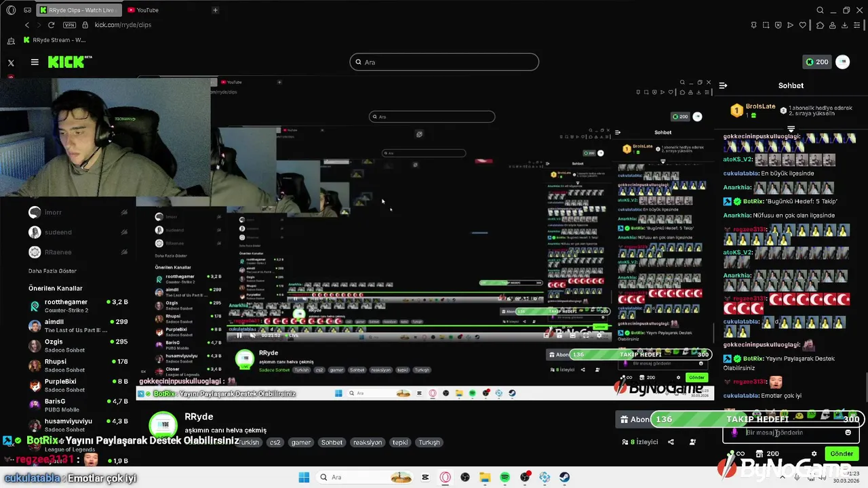Select the cs2 stream tag
Viewport: 868px width, 488px height.
275,443
